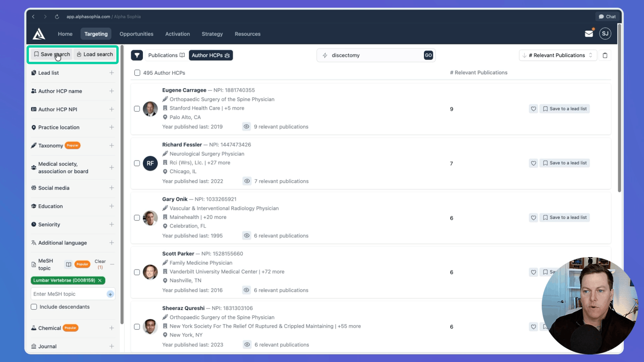Image resolution: width=644 pixels, height=362 pixels.
Task: Open the Opportunities menu item
Action: click(136, 34)
